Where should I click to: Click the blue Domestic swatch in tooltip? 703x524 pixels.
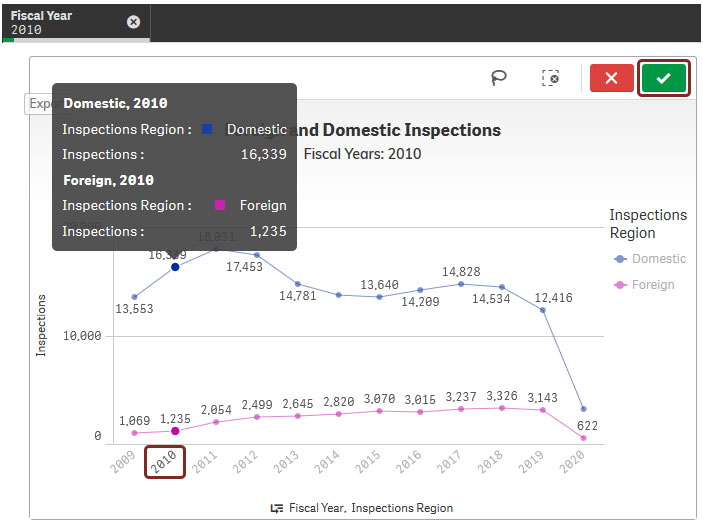pos(206,129)
